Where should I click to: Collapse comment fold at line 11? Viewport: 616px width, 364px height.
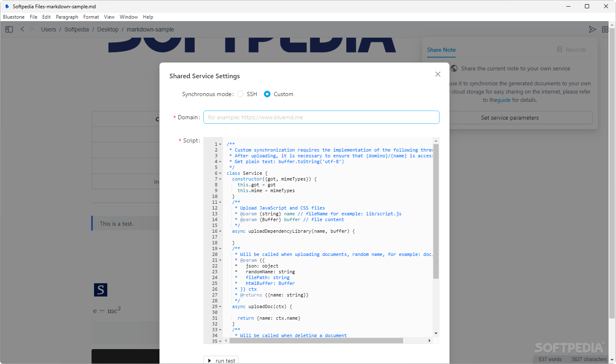220,202
